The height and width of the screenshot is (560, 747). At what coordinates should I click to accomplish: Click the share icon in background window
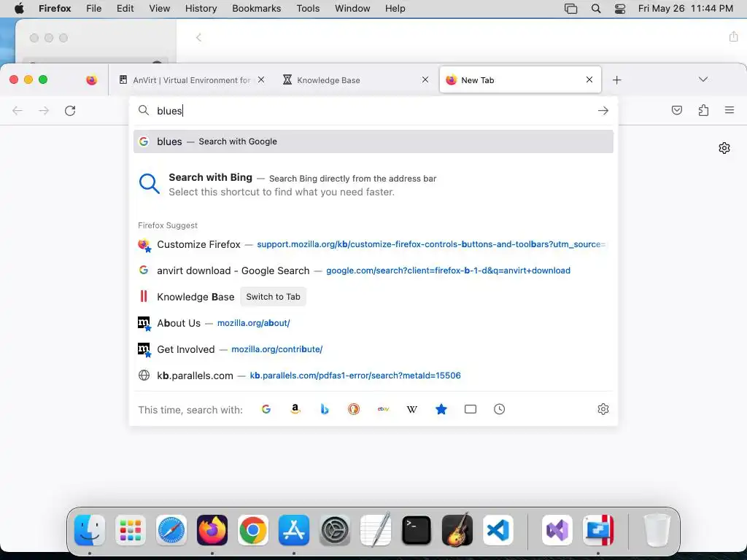point(734,36)
